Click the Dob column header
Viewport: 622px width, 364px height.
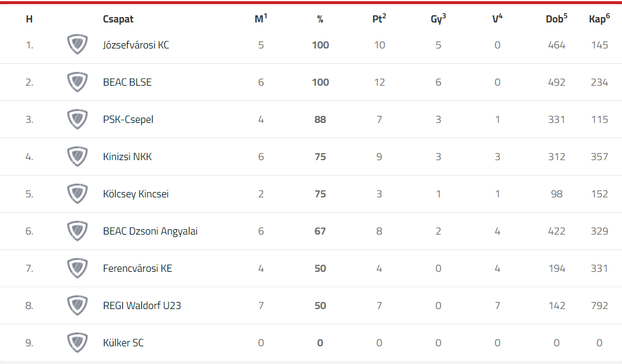556,19
